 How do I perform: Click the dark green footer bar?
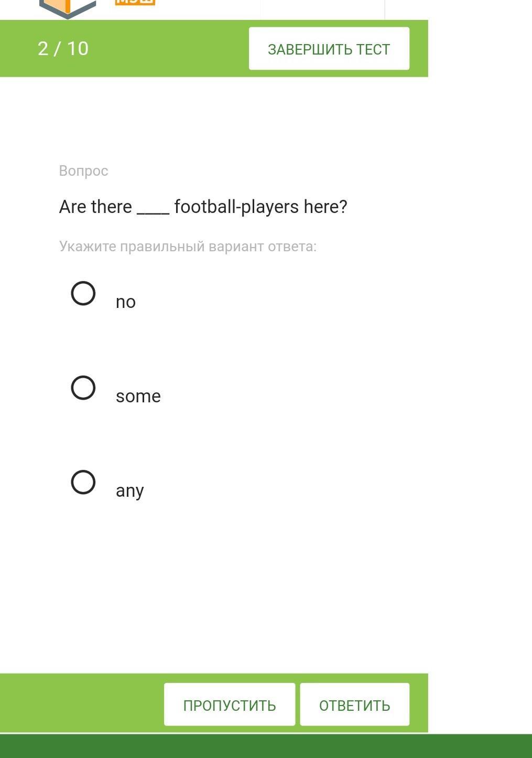[x=266, y=746]
